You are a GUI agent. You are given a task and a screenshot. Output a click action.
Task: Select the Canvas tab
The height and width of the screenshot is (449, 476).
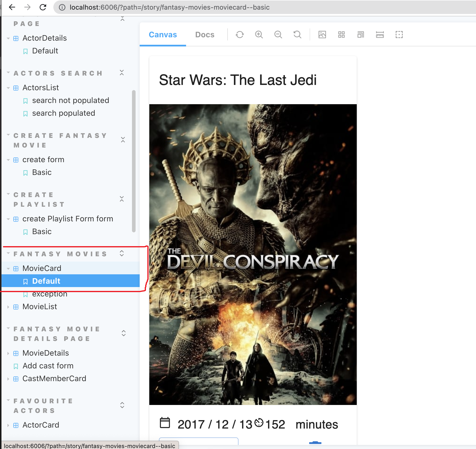(x=163, y=35)
